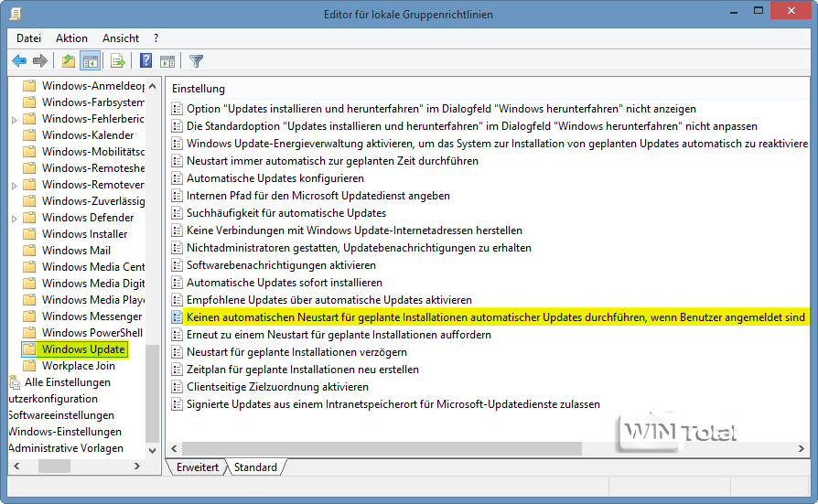This screenshot has width=818, height=504.
Task: Click settings list horizontal scroll left arrow
Action: 174,449
